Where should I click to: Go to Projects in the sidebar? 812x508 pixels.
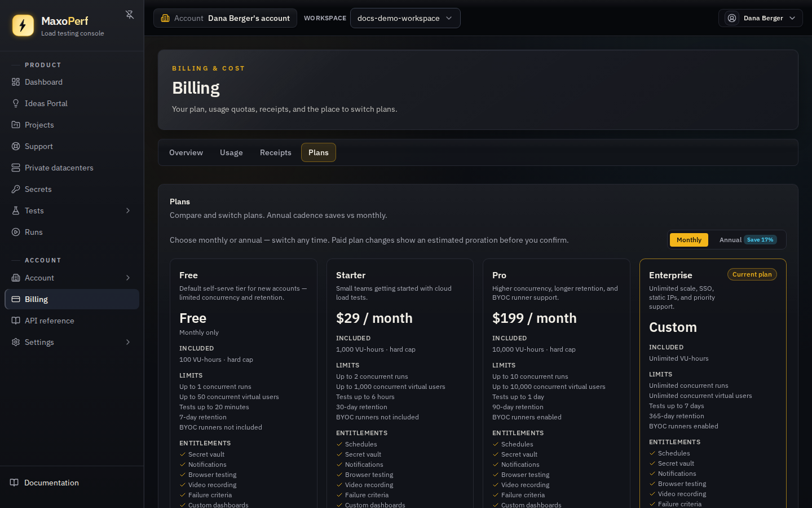[72, 125]
